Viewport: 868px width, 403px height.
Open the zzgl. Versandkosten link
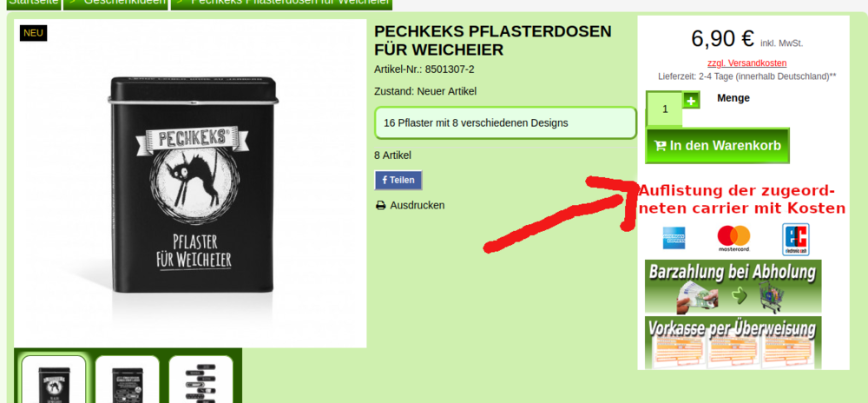746,63
